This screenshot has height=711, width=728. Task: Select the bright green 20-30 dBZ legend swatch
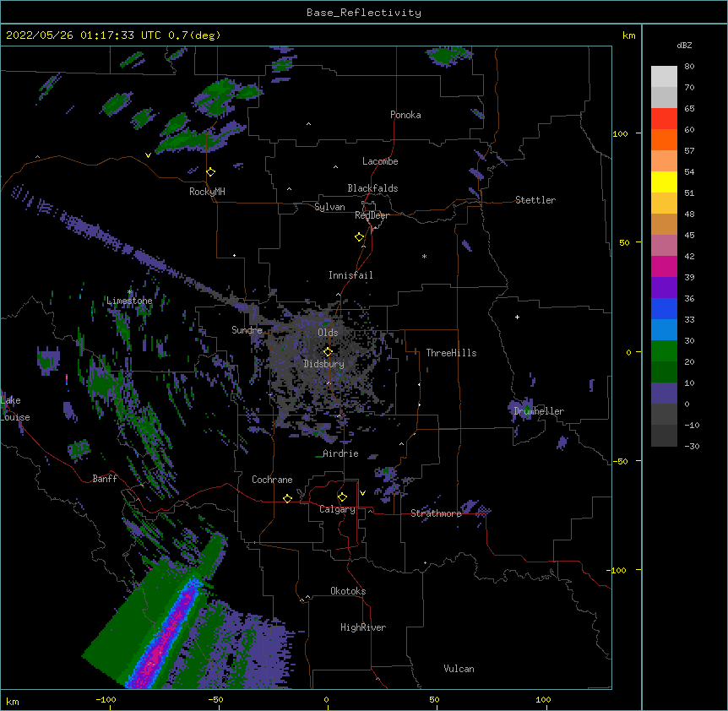(664, 351)
